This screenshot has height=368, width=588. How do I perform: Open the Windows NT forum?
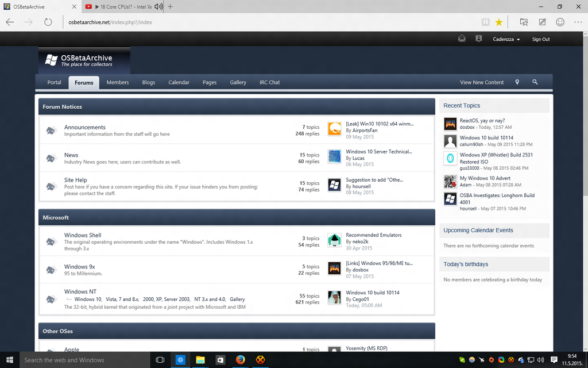coord(80,292)
